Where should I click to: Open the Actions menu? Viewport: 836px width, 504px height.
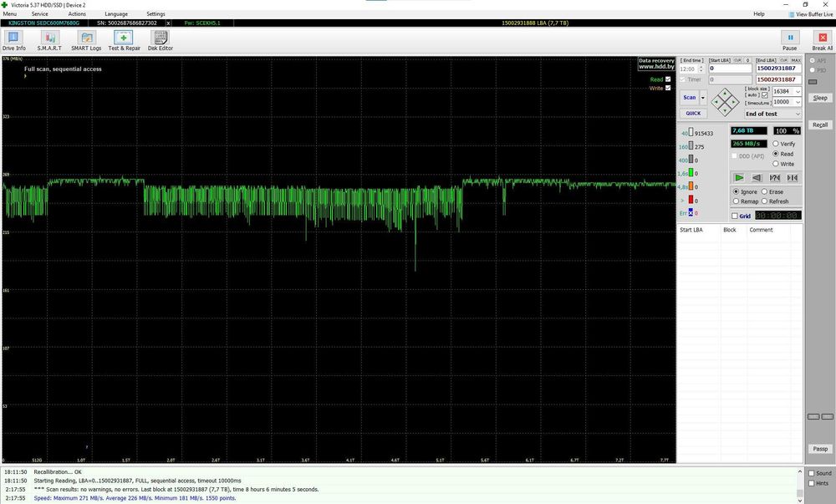[x=77, y=14]
